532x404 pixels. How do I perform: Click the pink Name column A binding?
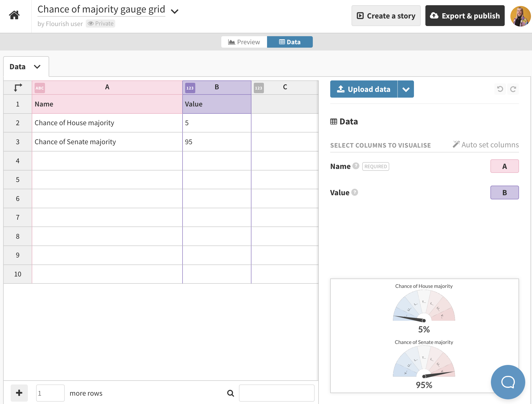click(x=504, y=166)
